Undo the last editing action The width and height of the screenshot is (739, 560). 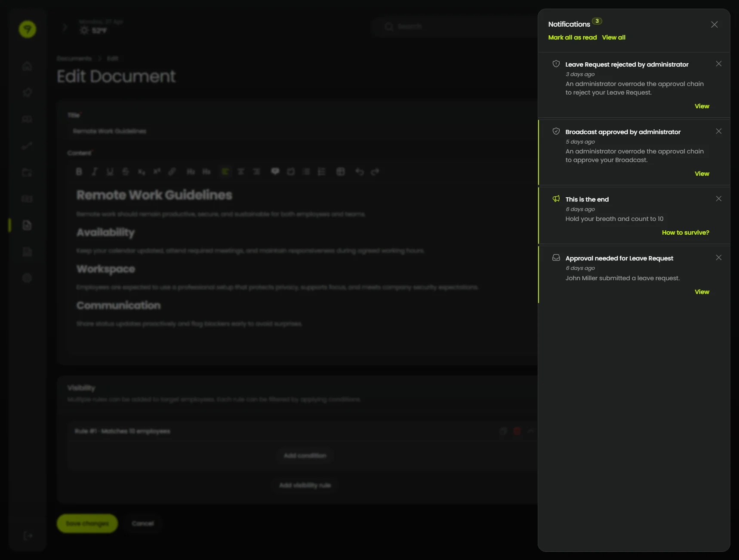pos(360,171)
